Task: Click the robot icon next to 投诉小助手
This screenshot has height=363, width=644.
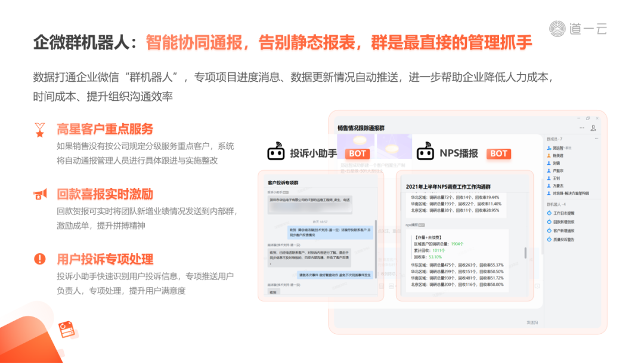Action: point(276,151)
